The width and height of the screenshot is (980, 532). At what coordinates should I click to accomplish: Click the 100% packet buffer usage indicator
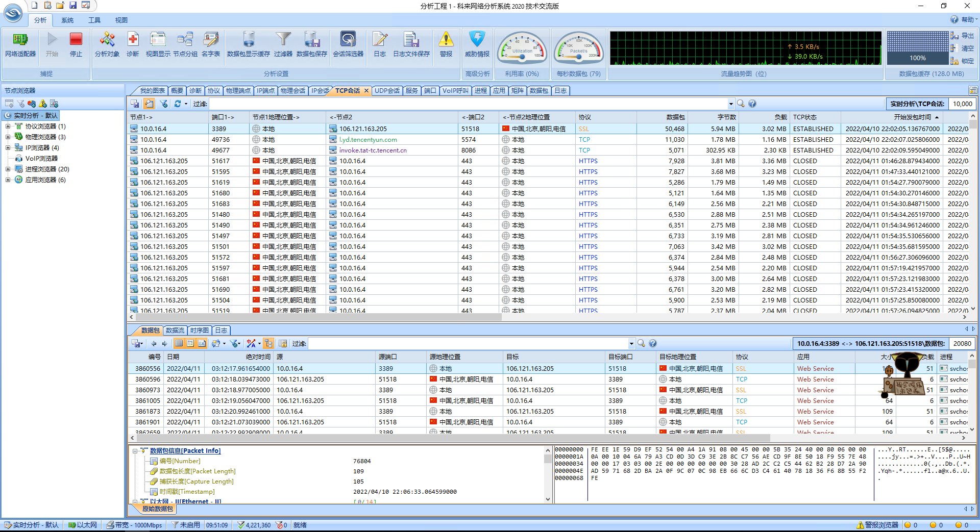click(917, 48)
